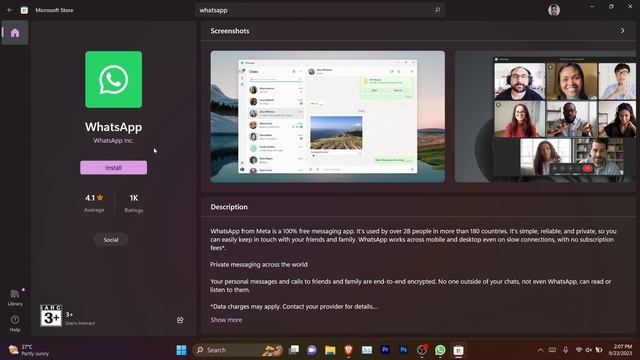This screenshot has height=360, width=640.
Task: Open the Teams Chat taskbar icon
Action: click(312, 350)
